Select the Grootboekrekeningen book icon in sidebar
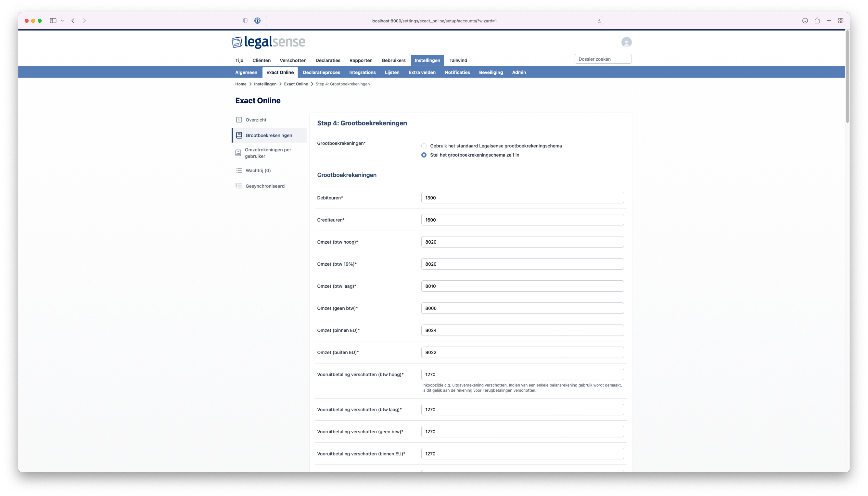868x496 pixels. (x=238, y=135)
